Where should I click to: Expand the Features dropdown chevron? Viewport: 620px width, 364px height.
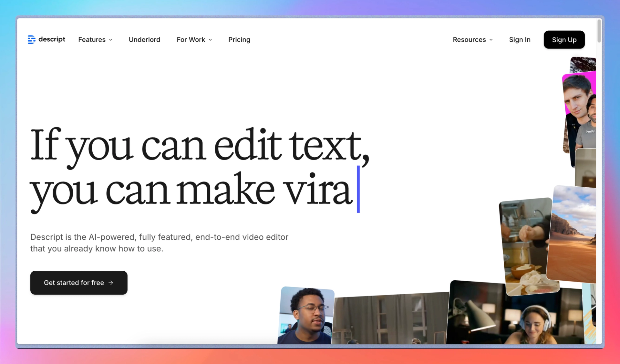coord(111,40)
